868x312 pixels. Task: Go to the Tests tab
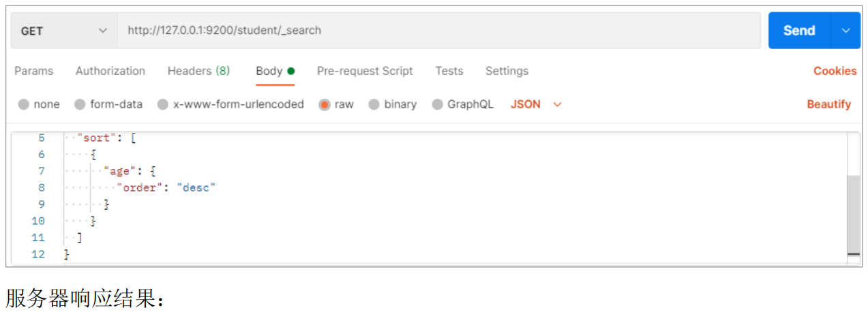point(449,71)
